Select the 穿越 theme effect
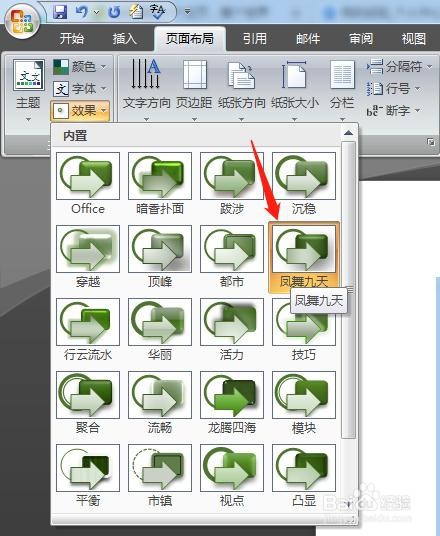Viewport: 440px width, 536px height. pyautogui.click(x=88, y=257)
